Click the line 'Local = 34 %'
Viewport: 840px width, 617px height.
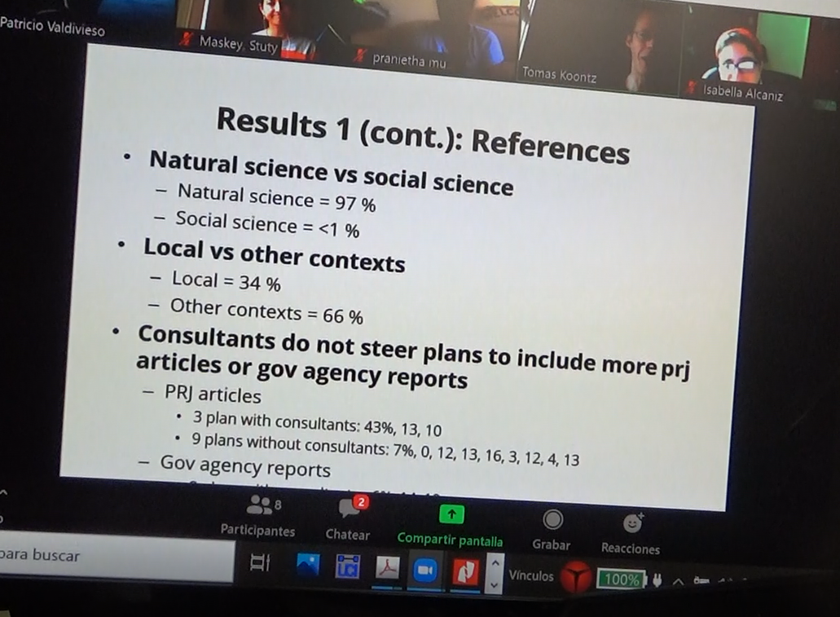(x=226, y=281)
